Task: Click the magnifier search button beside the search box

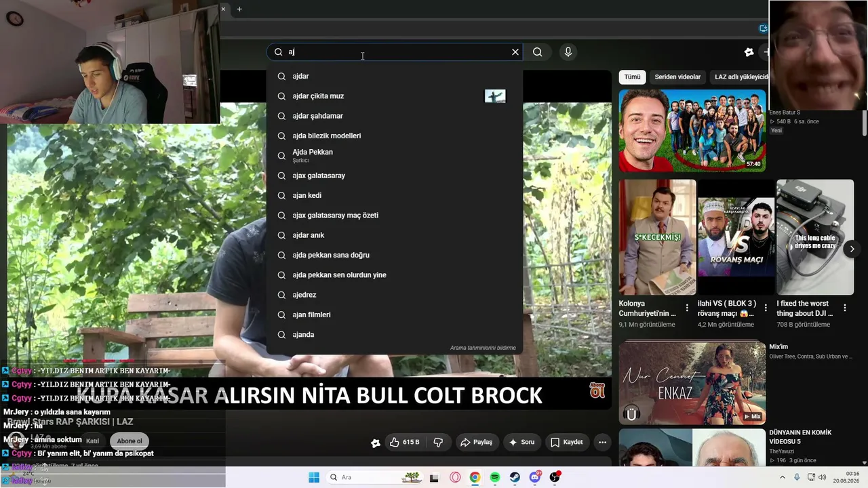Action: coord(537,52)
